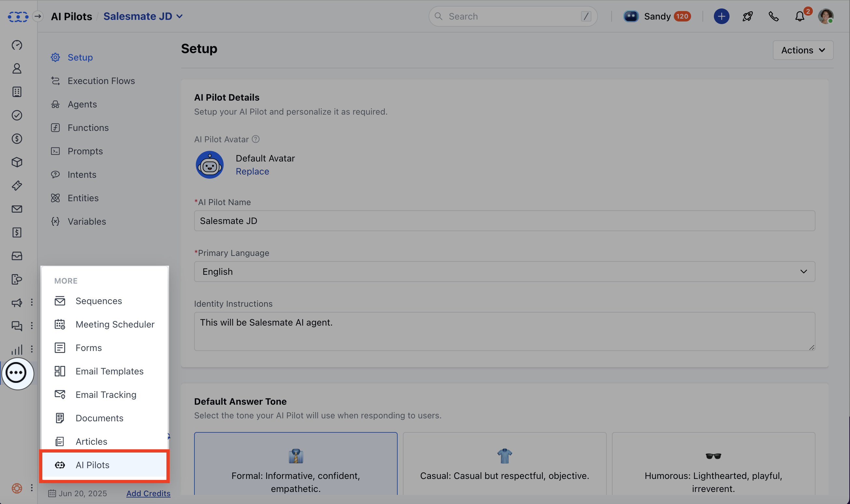Click the More ellipsis circle button
The image size is (850, 504).
pyautogui.click(x=16, y=373)
